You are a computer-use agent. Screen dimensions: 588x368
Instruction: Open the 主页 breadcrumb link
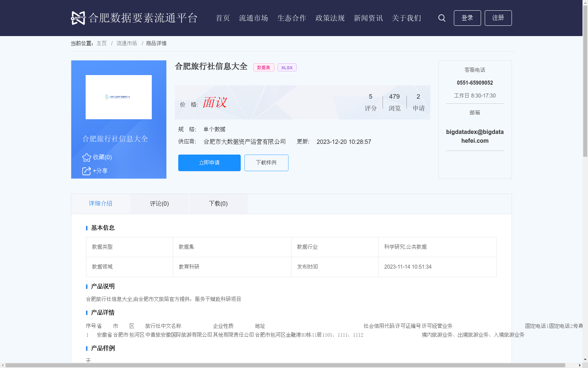point(101,43)
